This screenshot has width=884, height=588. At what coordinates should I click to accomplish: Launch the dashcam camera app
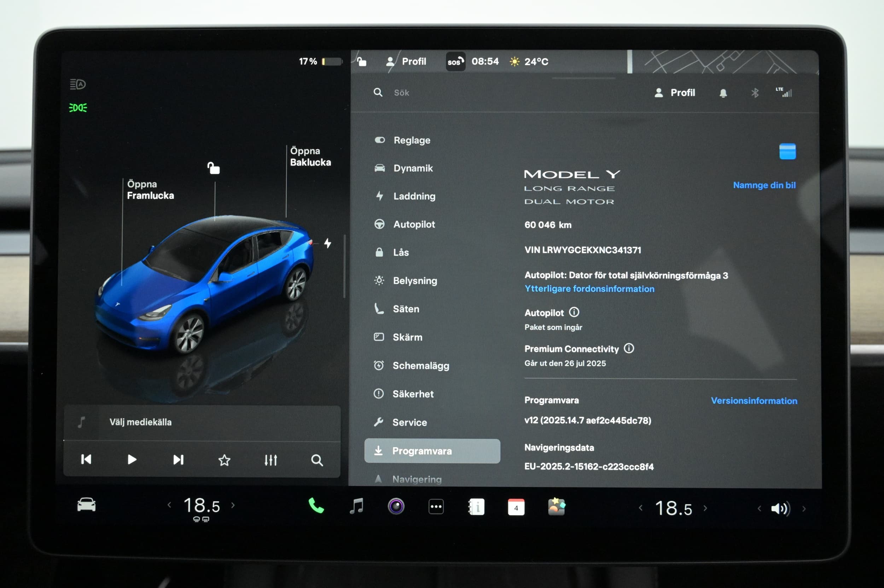tap(396, 506)
